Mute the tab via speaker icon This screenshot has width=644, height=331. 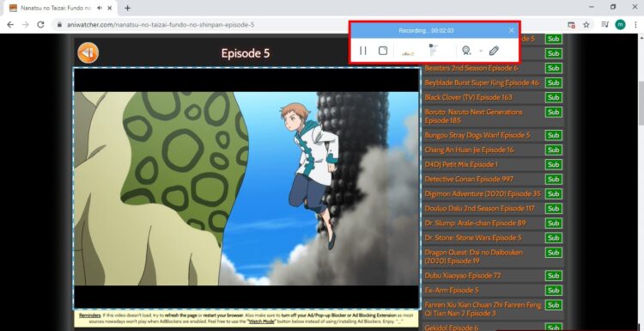pyautogui.click(x=100, y=8)
